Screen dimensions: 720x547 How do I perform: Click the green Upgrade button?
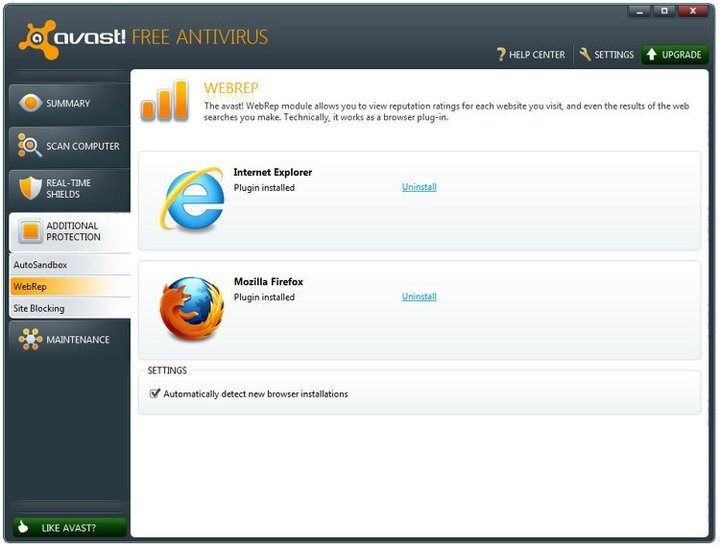point(675,55)
